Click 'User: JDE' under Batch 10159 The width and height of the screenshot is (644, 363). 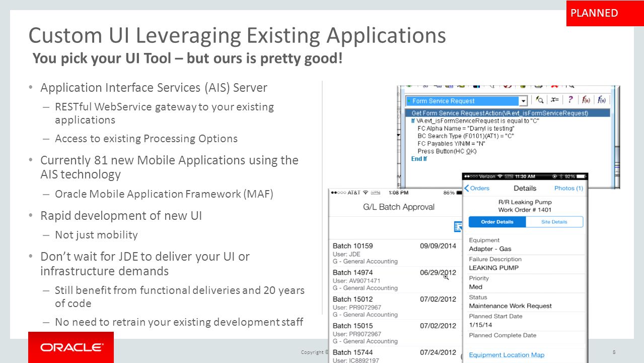pos(347,254)
